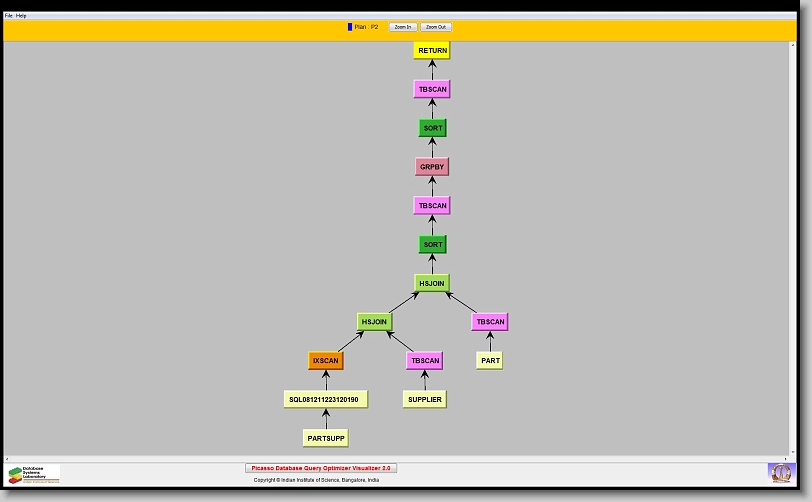Open the Help menu
This screenshot has width=812, height=502.
coord(22,16)
